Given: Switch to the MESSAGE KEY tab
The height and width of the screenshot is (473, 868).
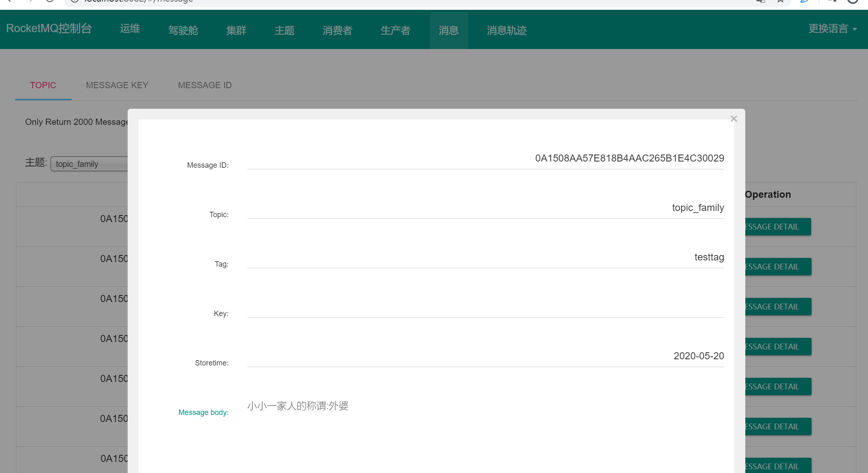Looking at the screenshot, I should pos(117,85).
